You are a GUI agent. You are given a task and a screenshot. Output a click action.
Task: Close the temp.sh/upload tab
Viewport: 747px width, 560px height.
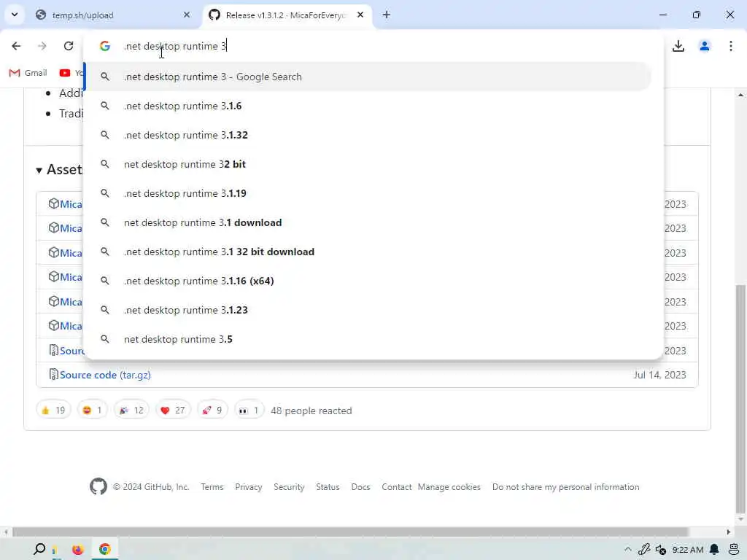[x=187, y=15]
